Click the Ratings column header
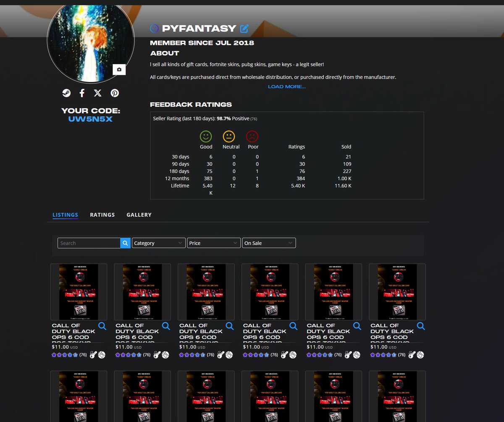This screenshot has width=504, height=422. 297,147
